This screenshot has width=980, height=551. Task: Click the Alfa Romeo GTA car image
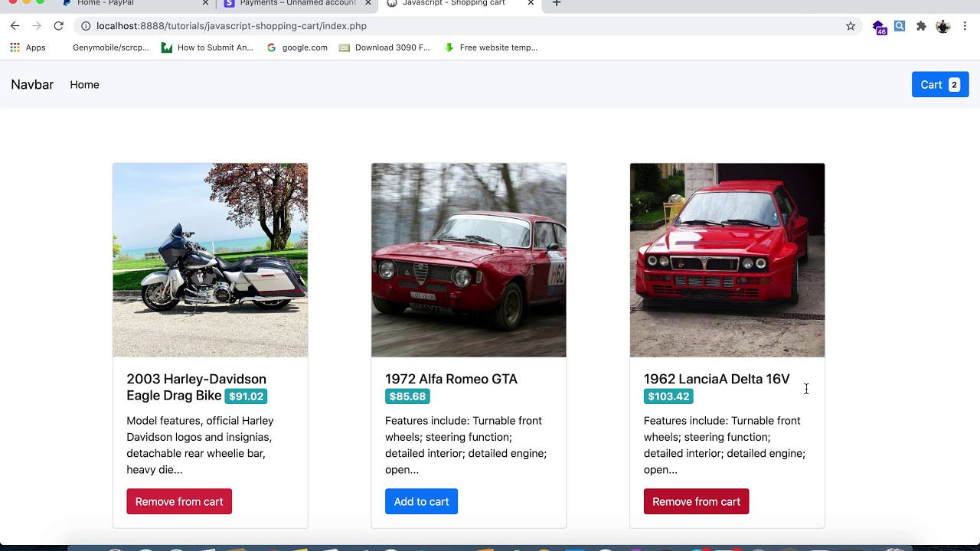point(469,260)
